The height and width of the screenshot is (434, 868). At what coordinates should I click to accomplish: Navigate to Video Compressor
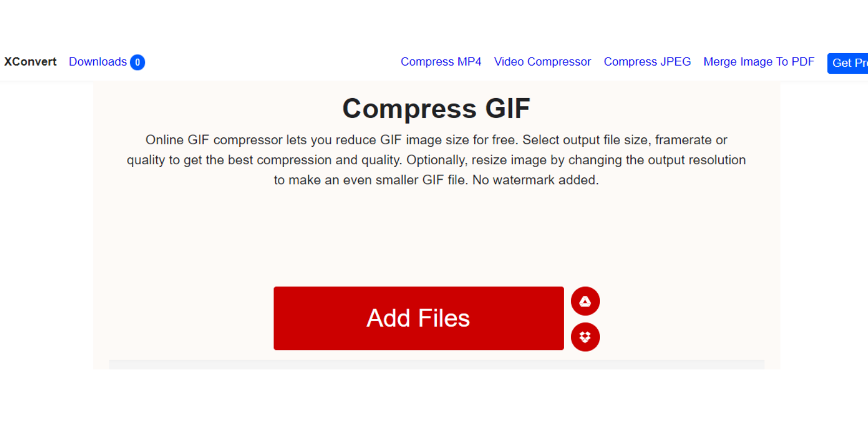point(542,62)
